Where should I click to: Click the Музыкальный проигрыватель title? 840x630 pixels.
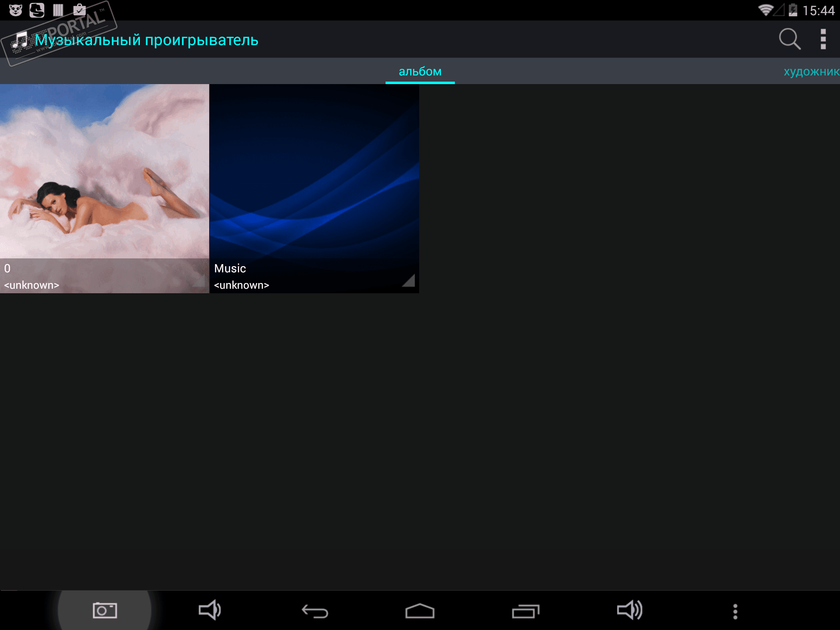(146, 40)
